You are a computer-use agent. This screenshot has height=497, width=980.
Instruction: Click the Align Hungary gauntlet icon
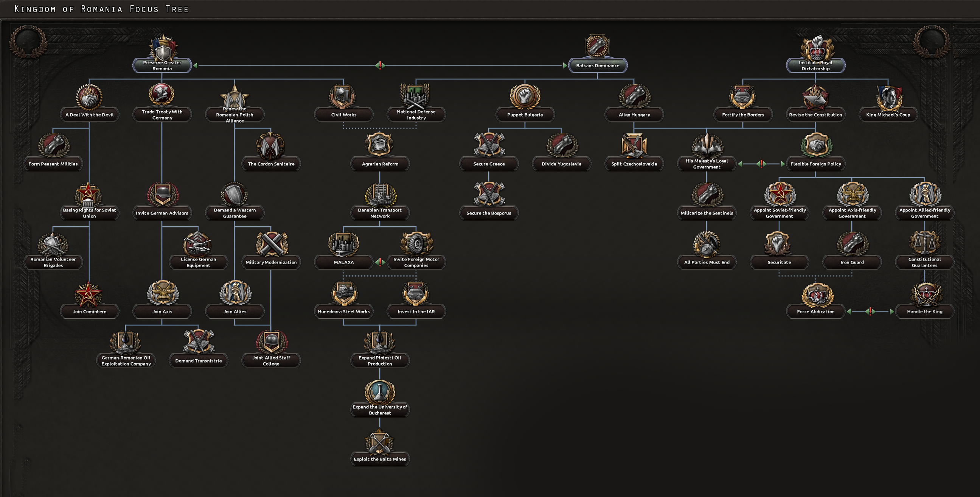coord(634,97)
